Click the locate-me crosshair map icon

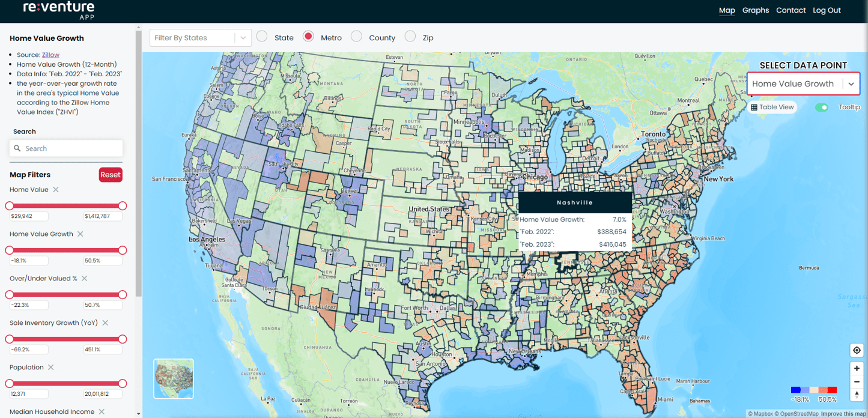857,350
